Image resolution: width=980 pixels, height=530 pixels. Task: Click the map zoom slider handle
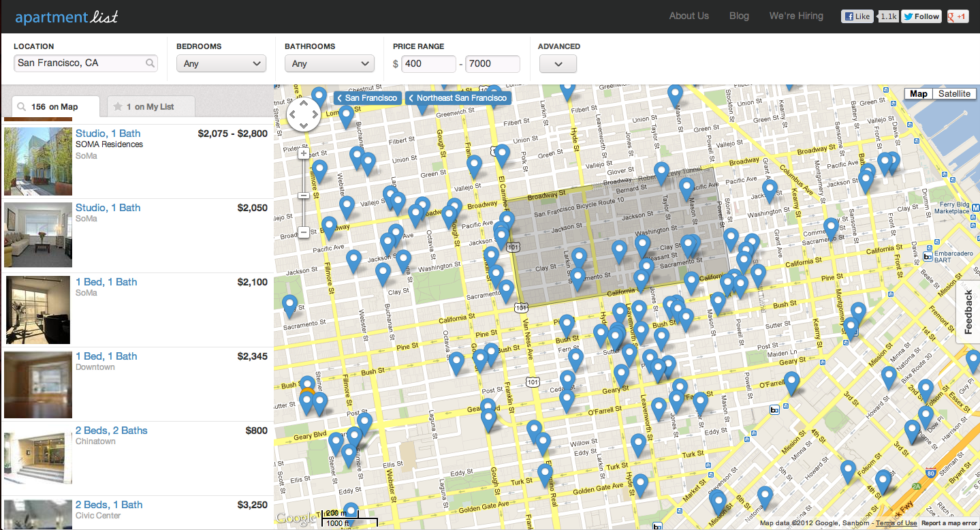pyautogui.click(x=304, y=196)
